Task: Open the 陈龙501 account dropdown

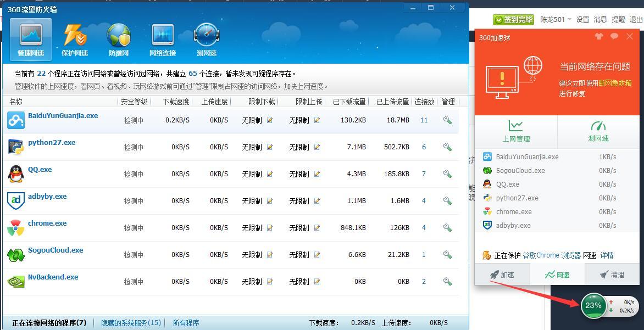Action: coord(553,19)
